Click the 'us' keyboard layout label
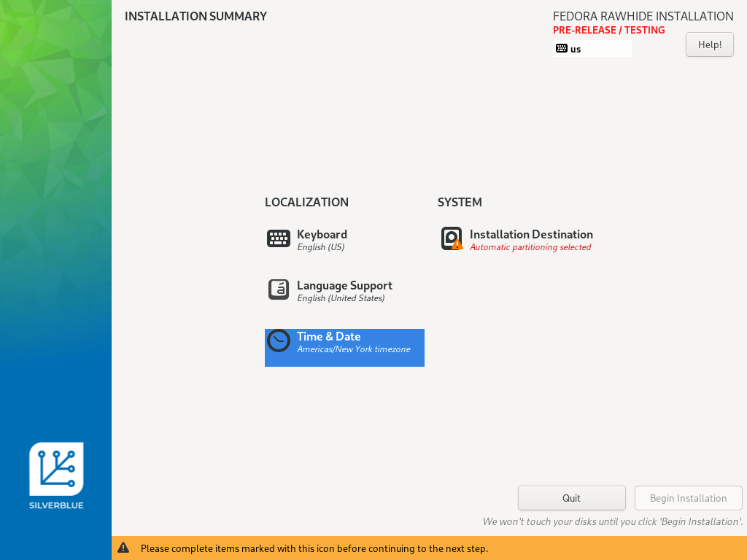This screenshot has width=747, height=560. coord(576,49)
